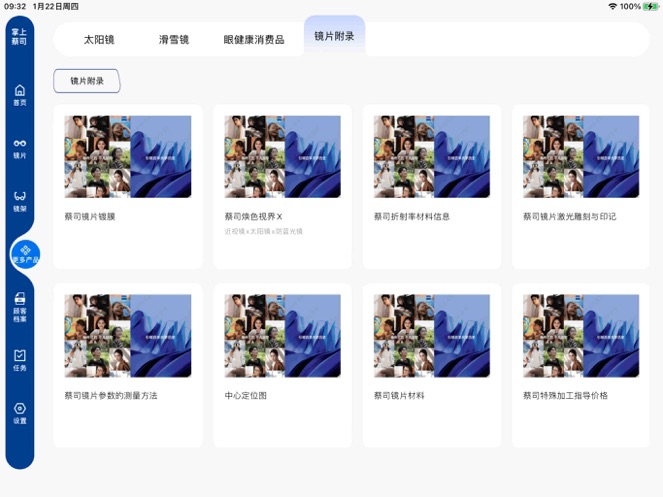The width and height of the screenshot is (663, 497).
Task: Tap the 更多产品 more products icon
Action: (x=25, y=254)
